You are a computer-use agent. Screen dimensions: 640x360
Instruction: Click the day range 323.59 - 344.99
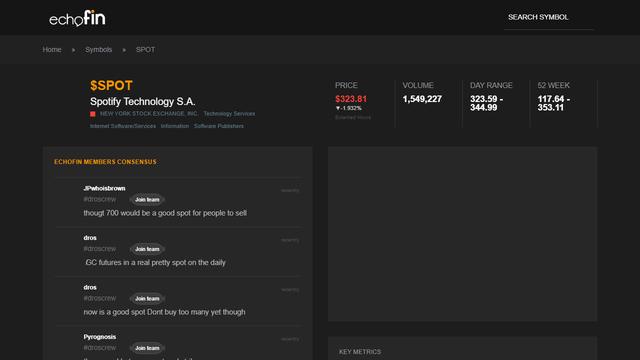486,103
